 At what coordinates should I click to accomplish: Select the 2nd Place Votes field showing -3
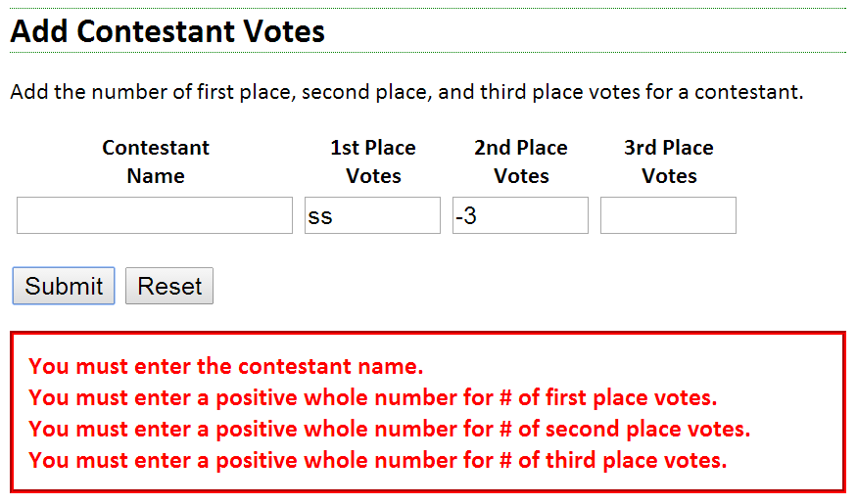click(x=520, y=215)
